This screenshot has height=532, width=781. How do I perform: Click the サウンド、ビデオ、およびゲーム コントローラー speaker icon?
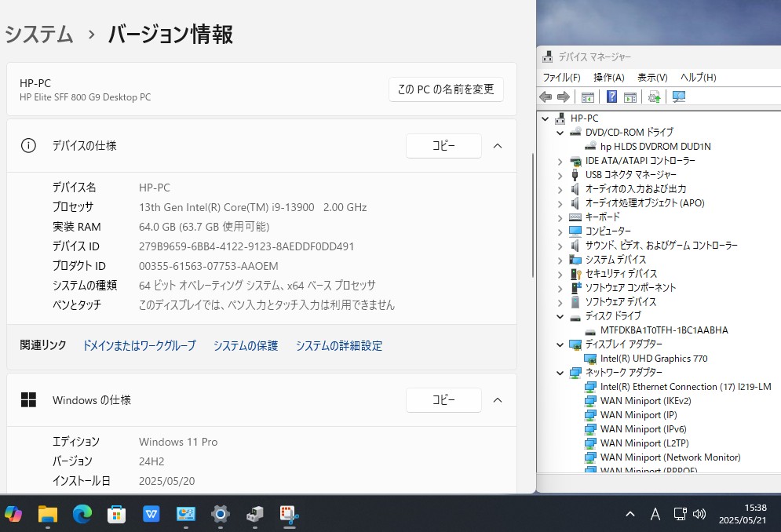click(x=575, y=246)
